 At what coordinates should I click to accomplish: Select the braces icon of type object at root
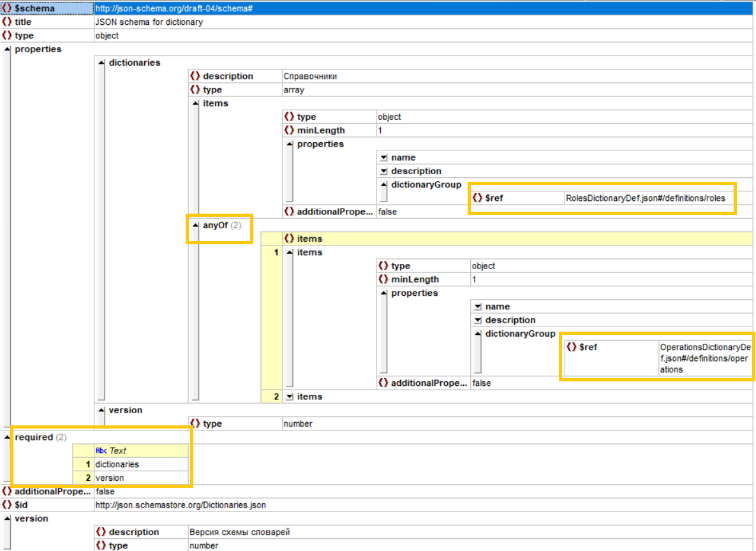7,35
